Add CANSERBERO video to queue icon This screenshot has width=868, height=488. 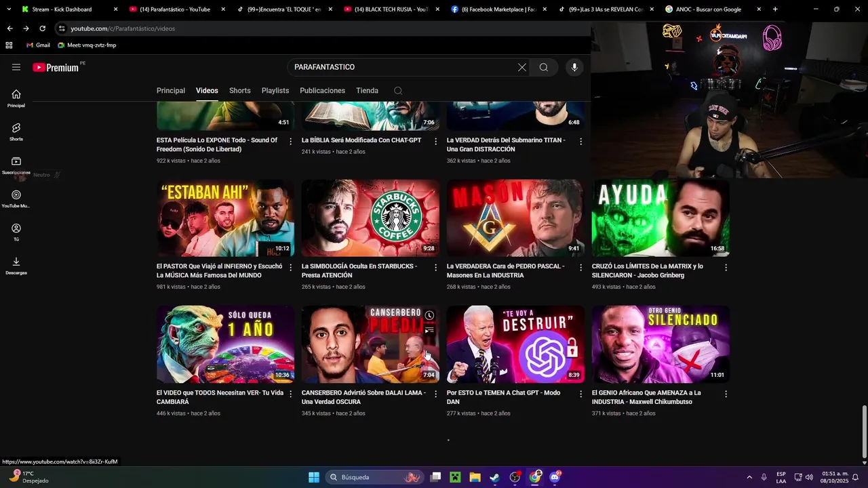coord(429,330)
